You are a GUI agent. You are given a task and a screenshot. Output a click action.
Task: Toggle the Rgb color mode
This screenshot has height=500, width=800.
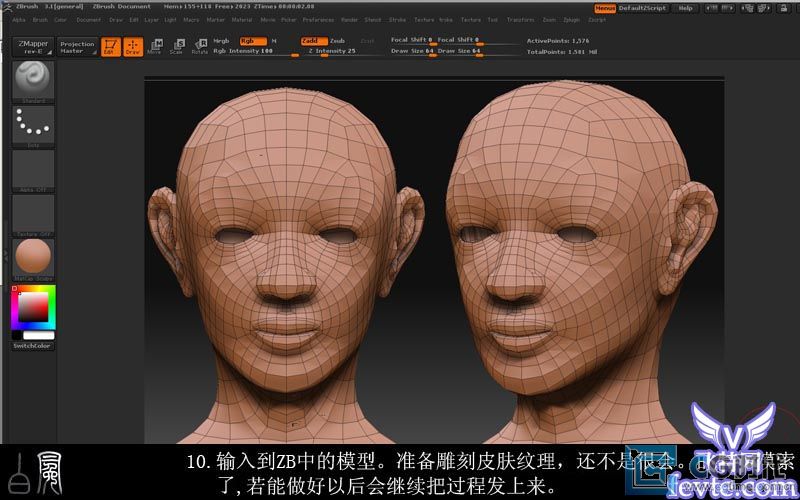point(253,41)
